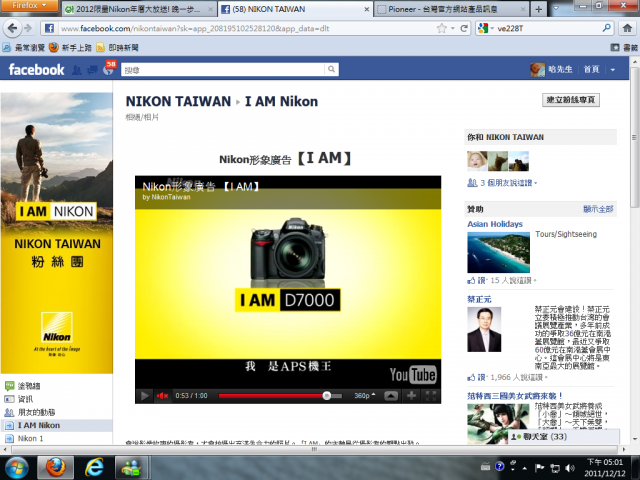Click 顯示全部 in sponsored section
The height and width of the screenshot is (480, 640).
pyautogui.click(x=598, y=209)
